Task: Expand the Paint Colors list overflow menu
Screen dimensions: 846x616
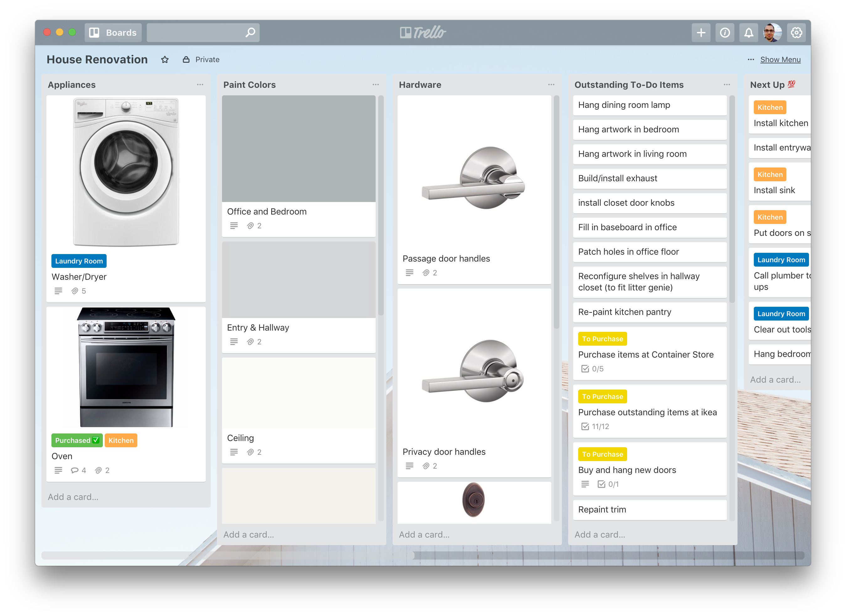Action: 376,85
